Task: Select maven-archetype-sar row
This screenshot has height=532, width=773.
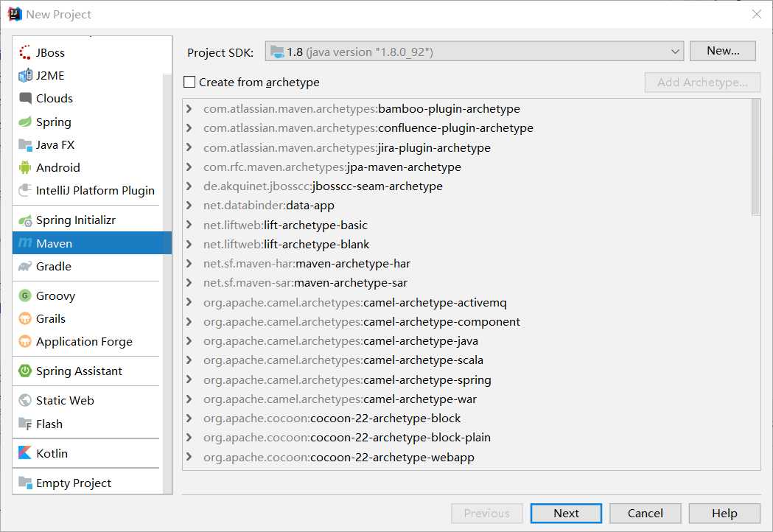Action: (x=467, y=282)
